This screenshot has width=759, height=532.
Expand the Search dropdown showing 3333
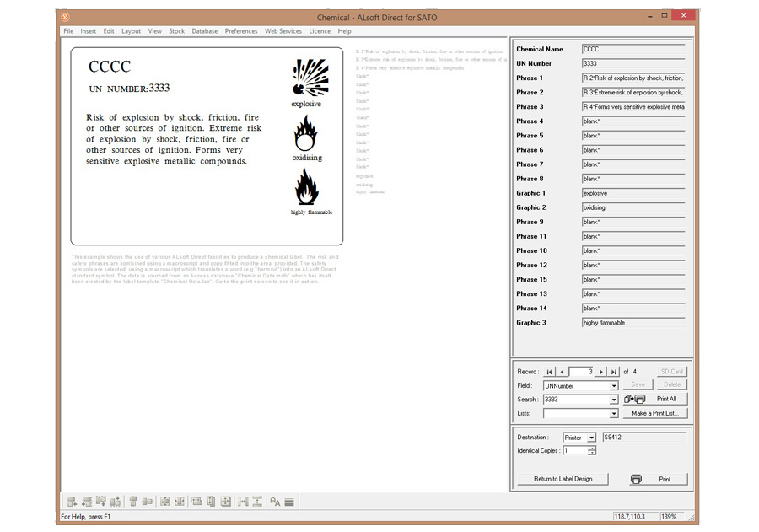point(614,400)
